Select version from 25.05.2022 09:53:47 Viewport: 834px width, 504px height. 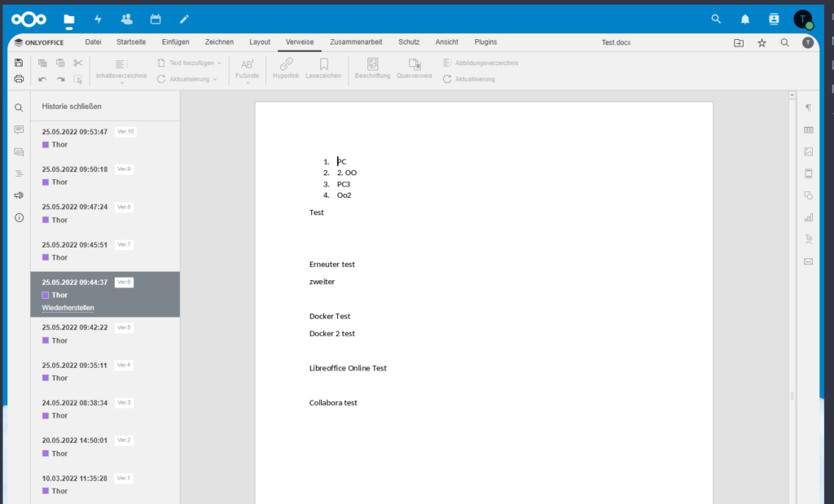point(105,138)
